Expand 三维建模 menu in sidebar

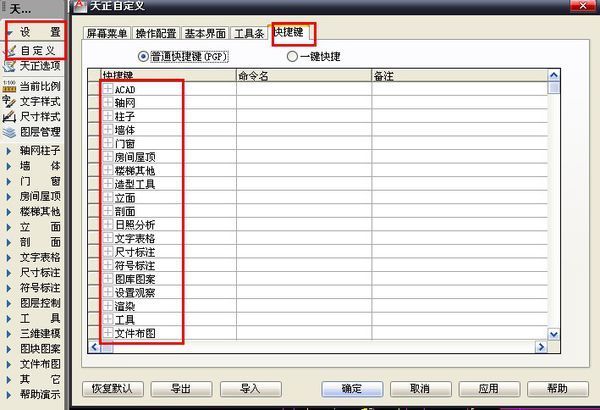[9, 334]
